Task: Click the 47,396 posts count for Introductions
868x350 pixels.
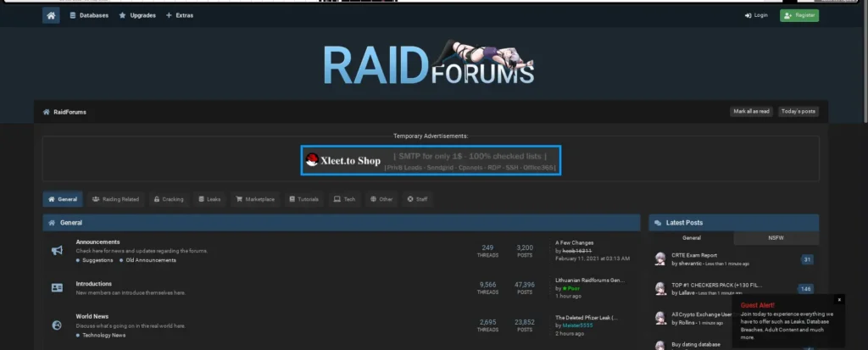Action: click(525, 285)
